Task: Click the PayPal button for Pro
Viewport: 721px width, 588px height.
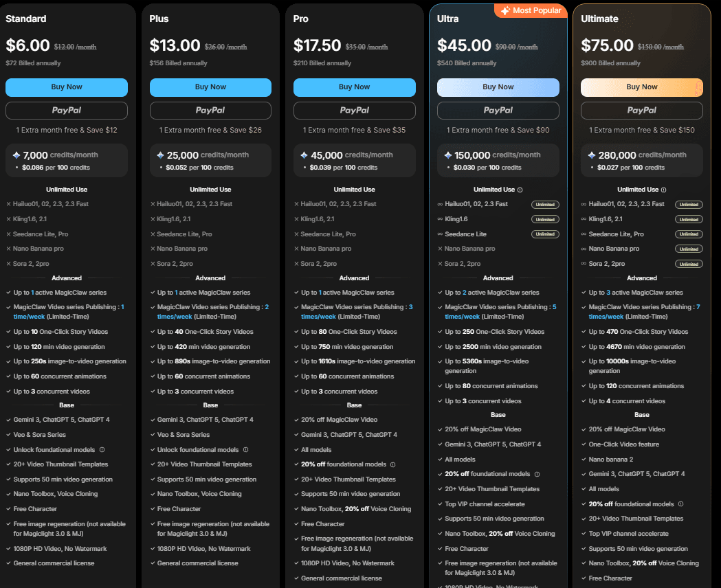Action: coord(355,110)
